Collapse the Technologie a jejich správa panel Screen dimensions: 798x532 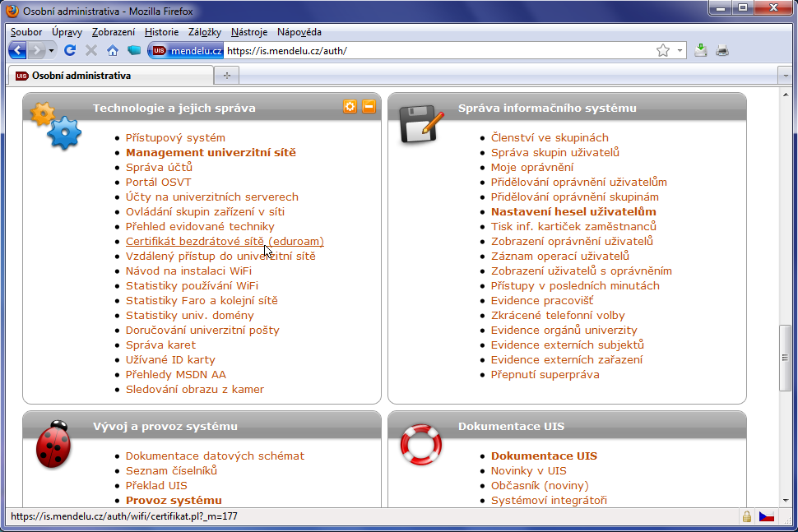(369, 106)
